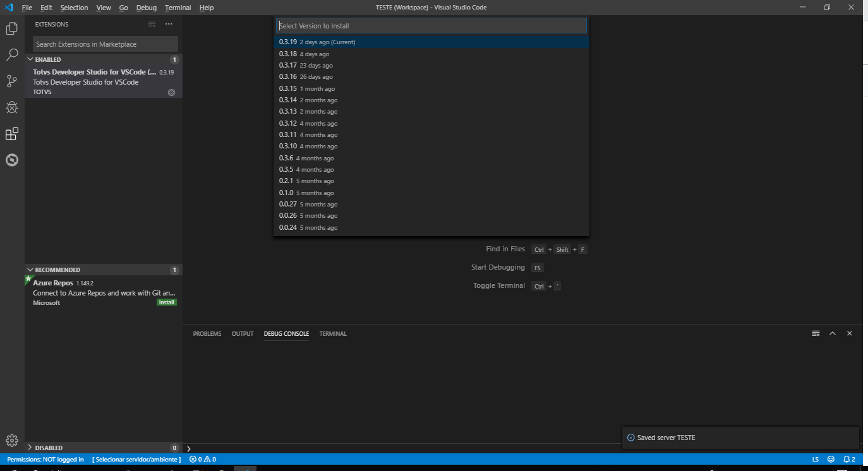The width and height of the screenshot is (868, 471).
Task: Switch to the OUTPUT tab
Action: click(x=243, y=333)
